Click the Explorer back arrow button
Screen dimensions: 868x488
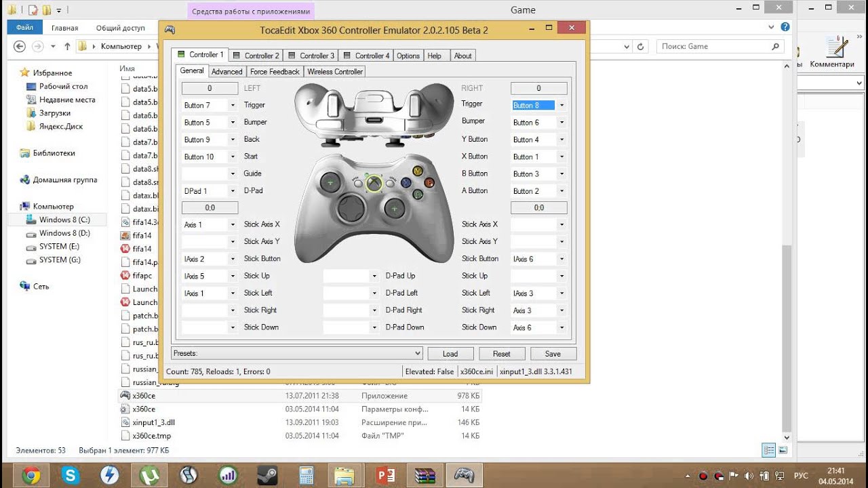pos(20,46)
